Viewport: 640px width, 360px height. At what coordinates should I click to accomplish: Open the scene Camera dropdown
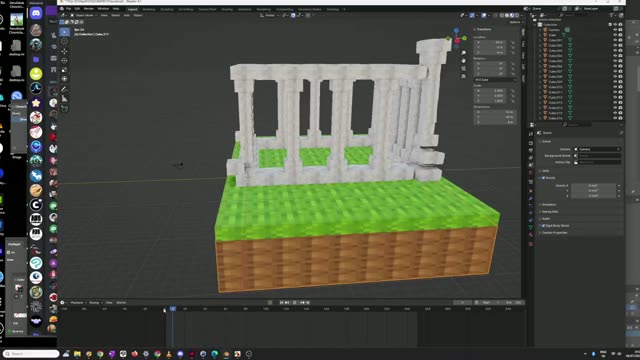click(598, 149)
